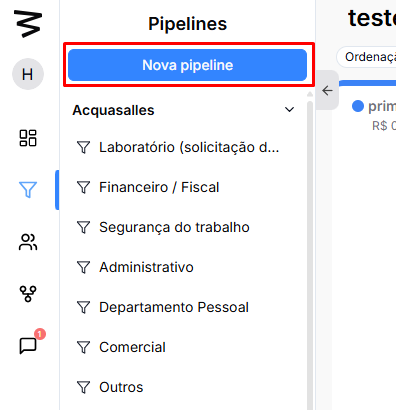Select the Financeiro / Fiscal pipeline
The image size is (396, 410).
[178, 187]
